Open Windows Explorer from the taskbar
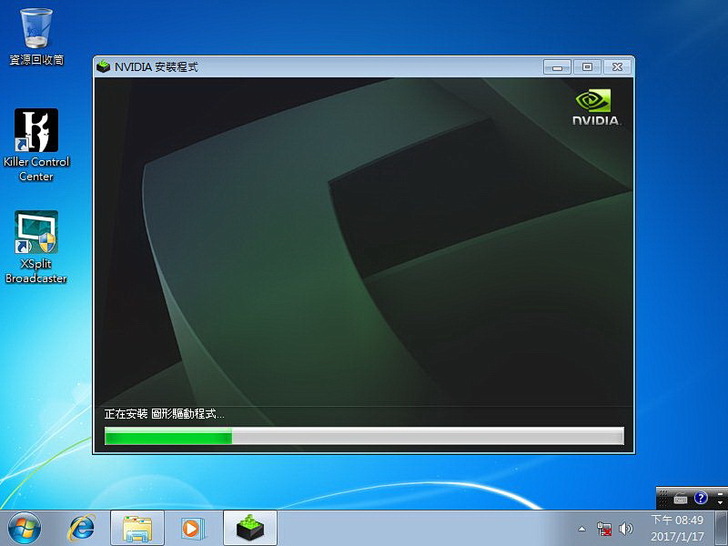728x546 pixels. click(137, 528)
